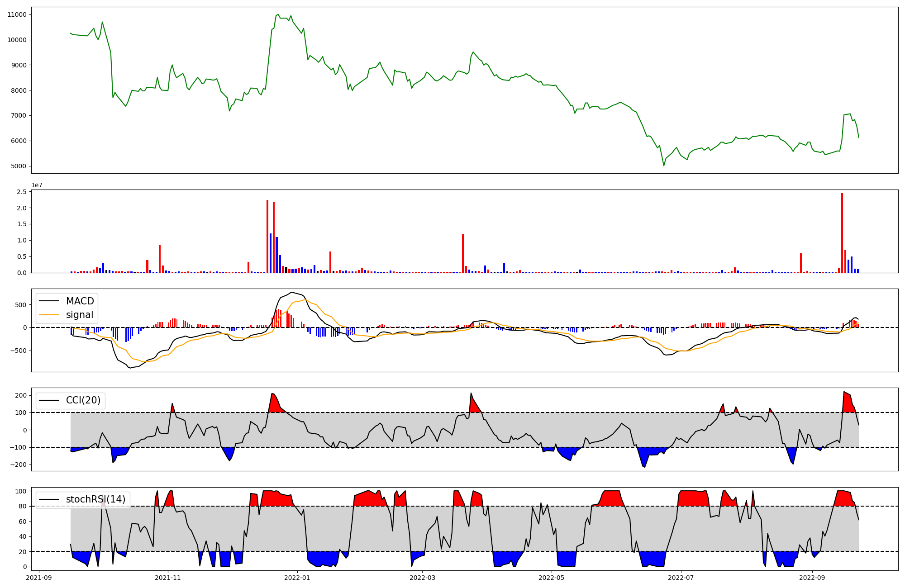Click the 2.5 volume axis label
The image size is (905, 588).
[x=21, y=192]
